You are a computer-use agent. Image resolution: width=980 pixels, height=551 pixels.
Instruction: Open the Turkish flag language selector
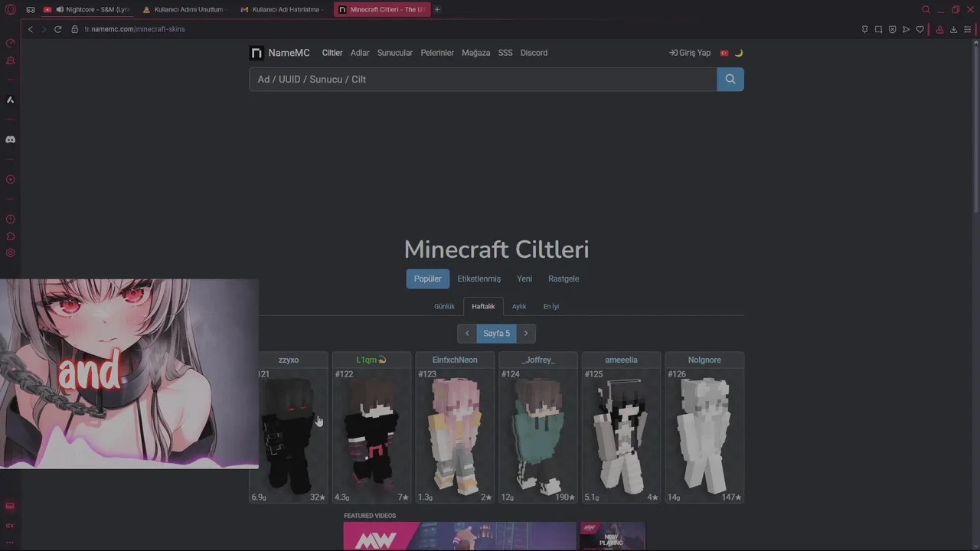pyautogui.click(x=724, y=53)
